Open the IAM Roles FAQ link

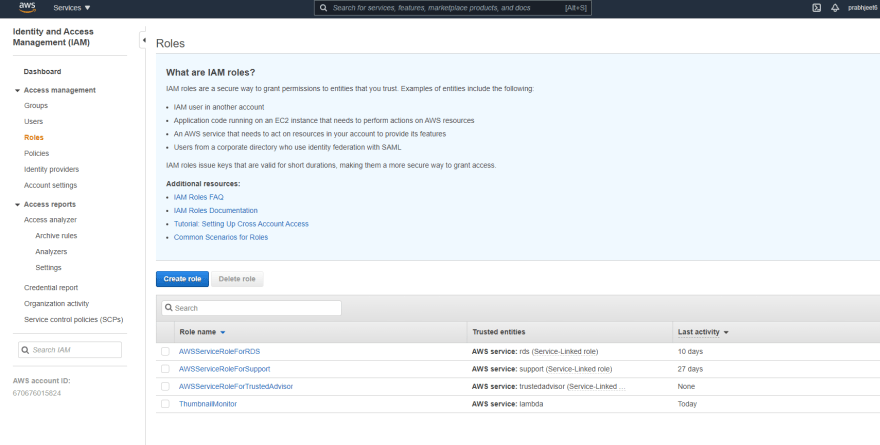tap(198, 197)
